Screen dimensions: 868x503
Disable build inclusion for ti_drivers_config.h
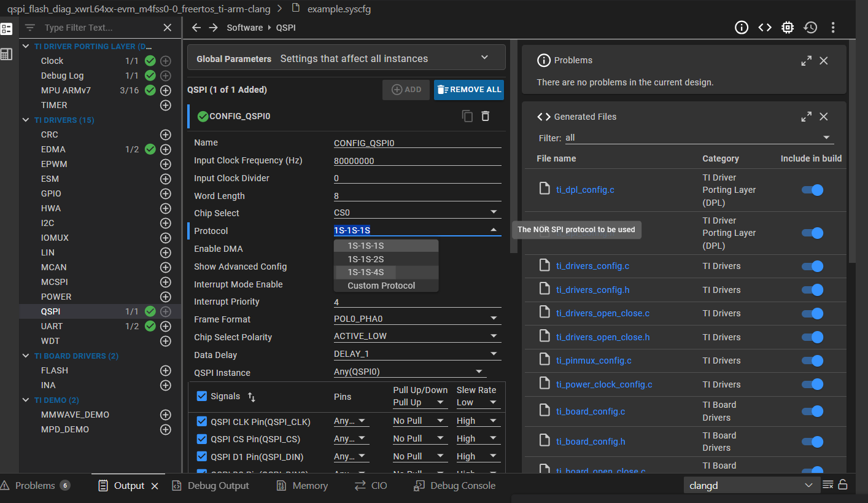812,290
